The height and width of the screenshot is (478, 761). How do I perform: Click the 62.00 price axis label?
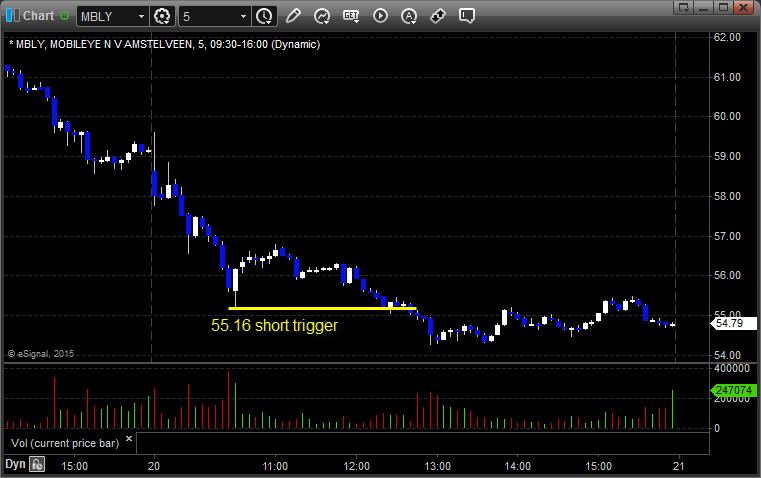click(x=727, y=37)
